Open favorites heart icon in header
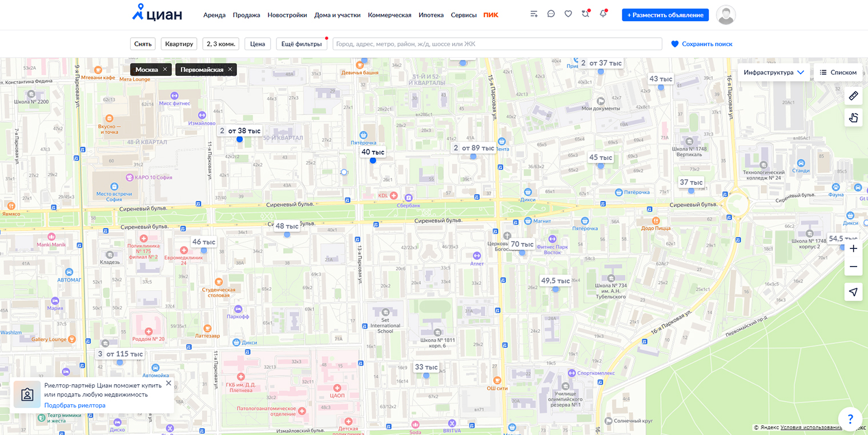This screenshot has width=868, height=435. pyautogui.click(x=568, y=14)
